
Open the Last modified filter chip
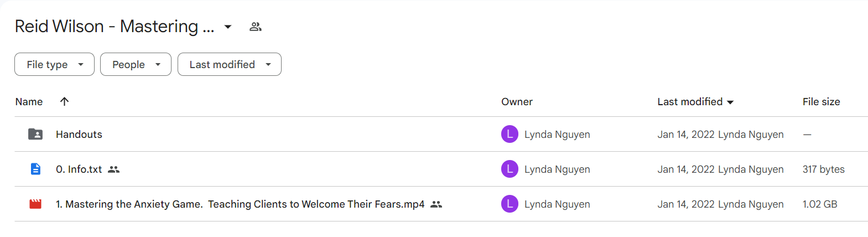tap(229, 64)
